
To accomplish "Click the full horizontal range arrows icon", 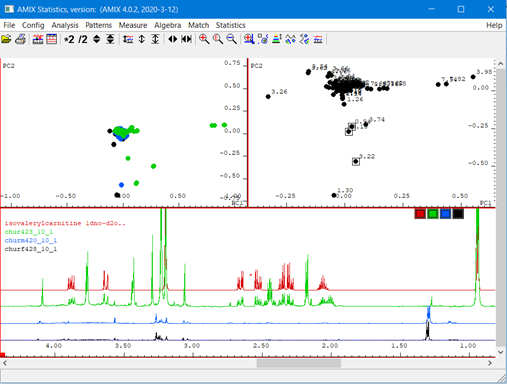I will 187,39.
